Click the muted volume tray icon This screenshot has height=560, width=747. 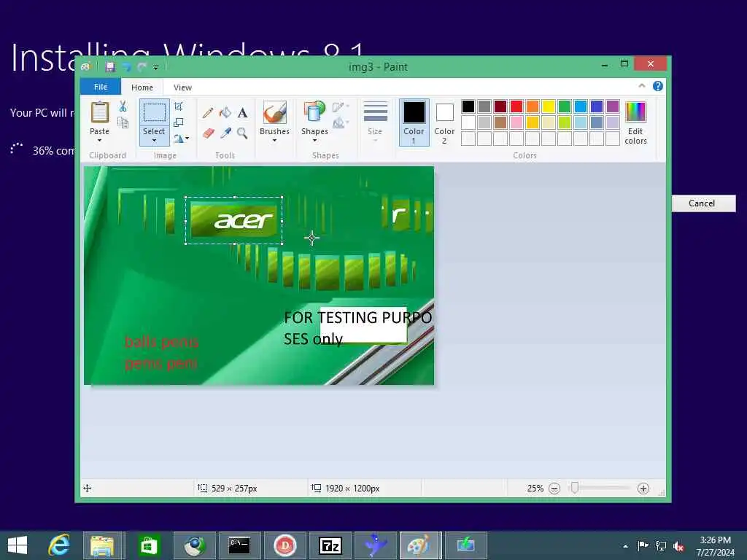pyautogui.click(x=678, y=546)
